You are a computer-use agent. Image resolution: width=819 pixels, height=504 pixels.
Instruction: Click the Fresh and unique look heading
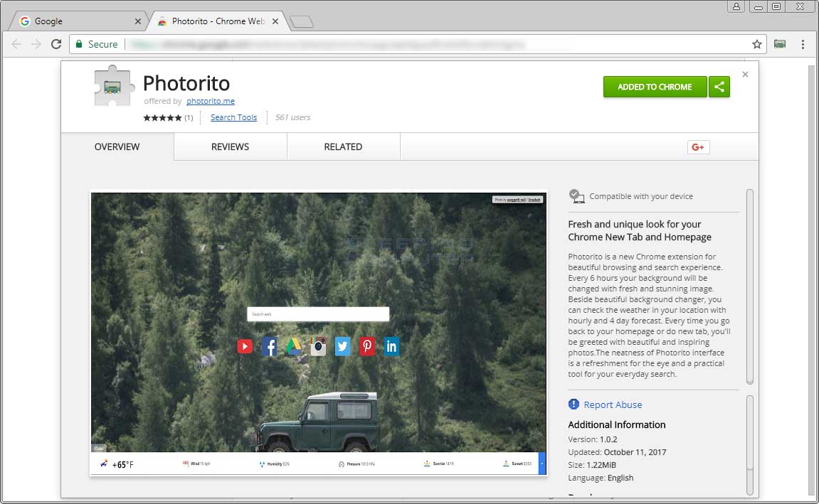tap(640, 230)
